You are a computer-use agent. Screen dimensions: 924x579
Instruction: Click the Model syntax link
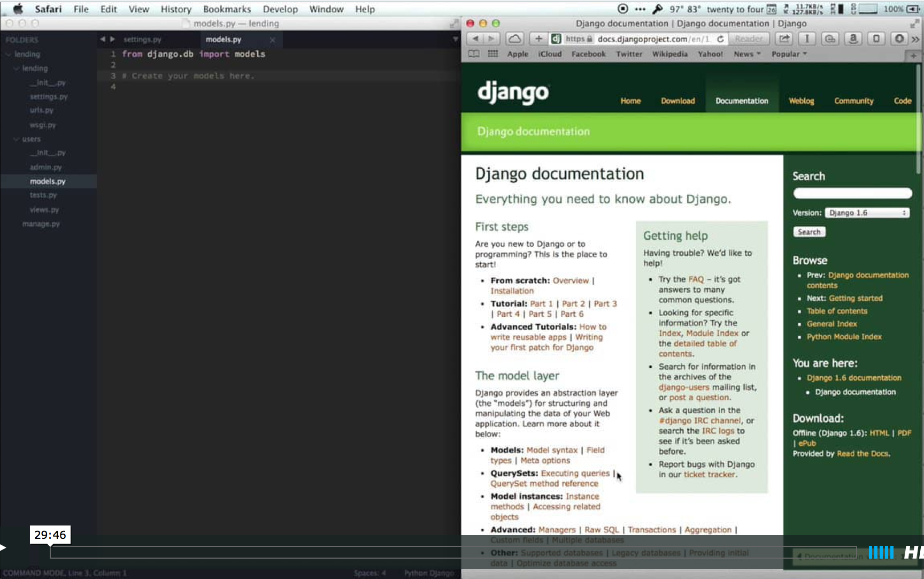(552, 450)
